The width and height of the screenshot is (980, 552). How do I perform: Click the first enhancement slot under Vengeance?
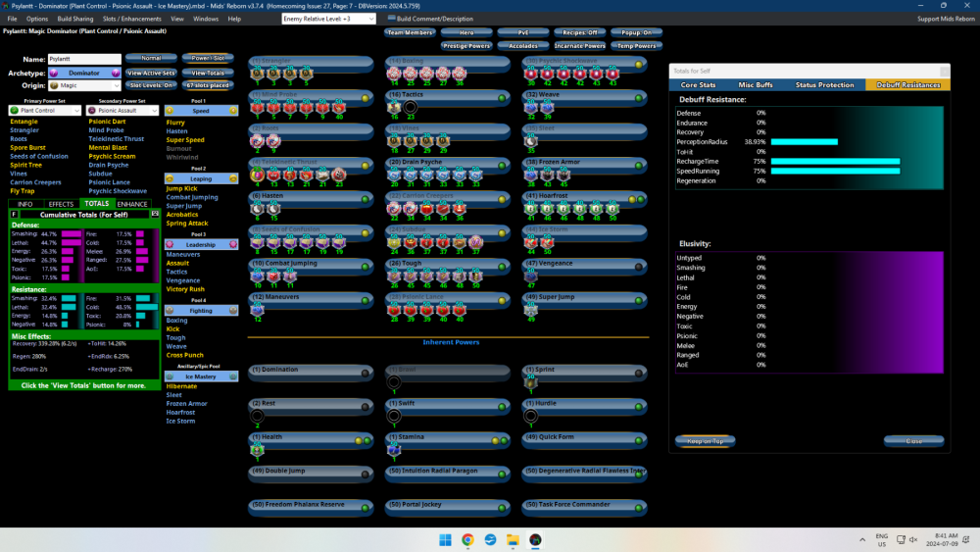[x=530, y=276]
